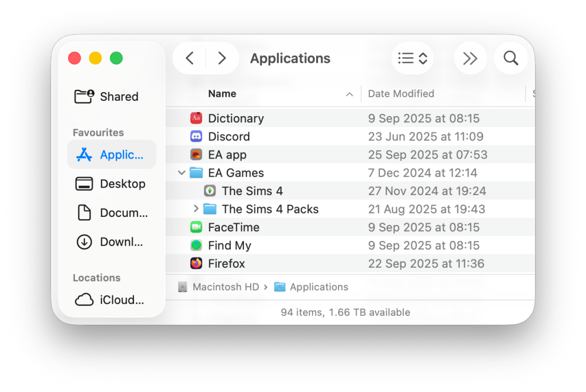Select the EA app icon
Viewport: 586px width, 392px height.
[196, 155]
